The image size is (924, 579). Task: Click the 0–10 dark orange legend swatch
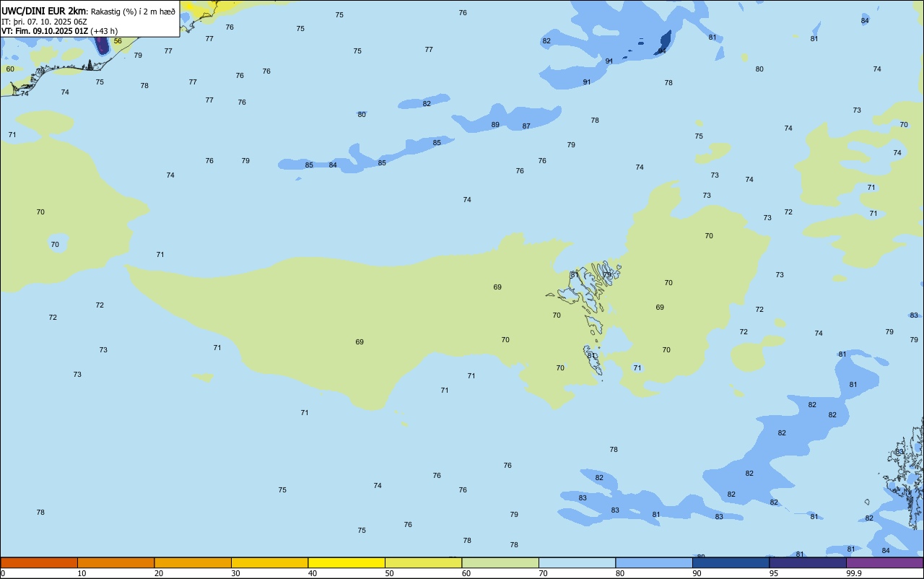click(39, 562)
